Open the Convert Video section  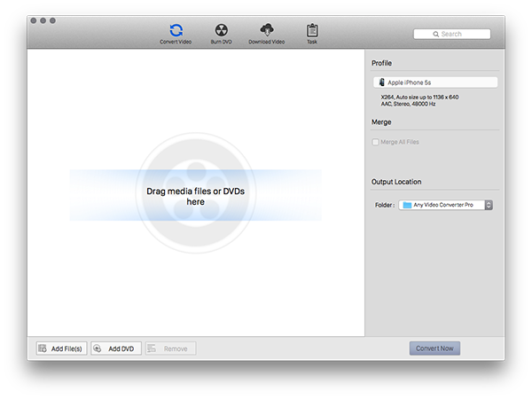click(x=176, y=32)
